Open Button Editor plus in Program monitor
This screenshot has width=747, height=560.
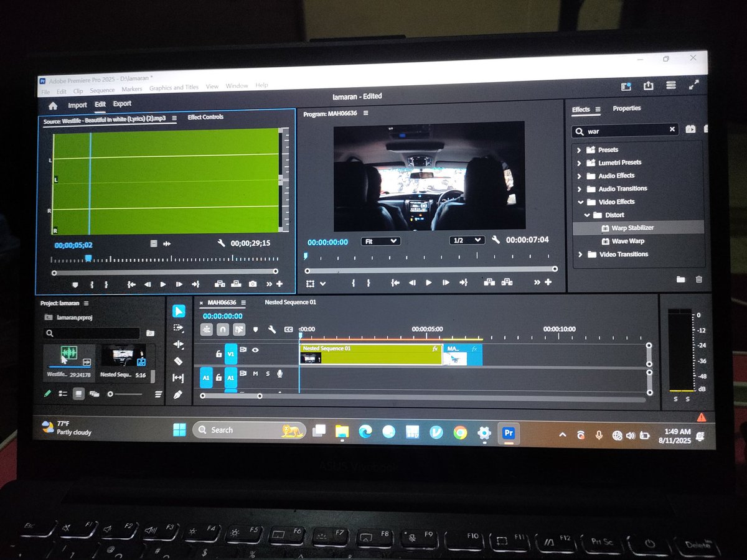click(548, 282)
